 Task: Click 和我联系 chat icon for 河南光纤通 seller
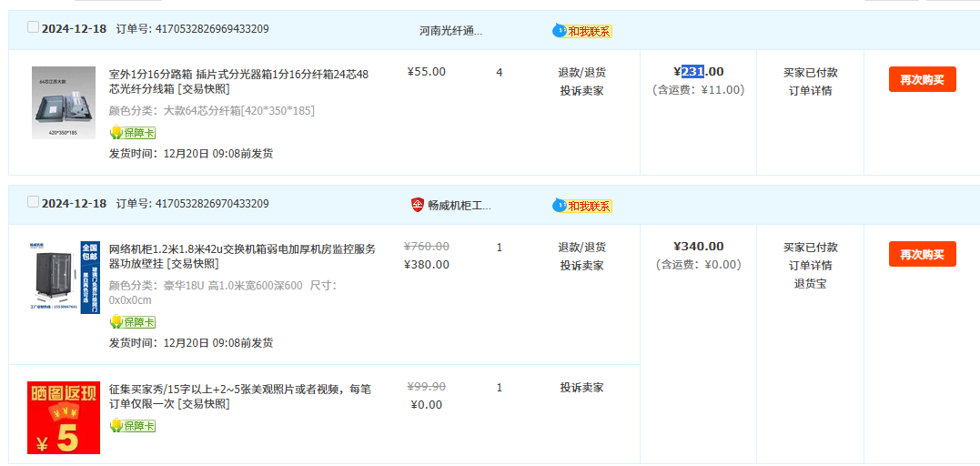[582, 31]
